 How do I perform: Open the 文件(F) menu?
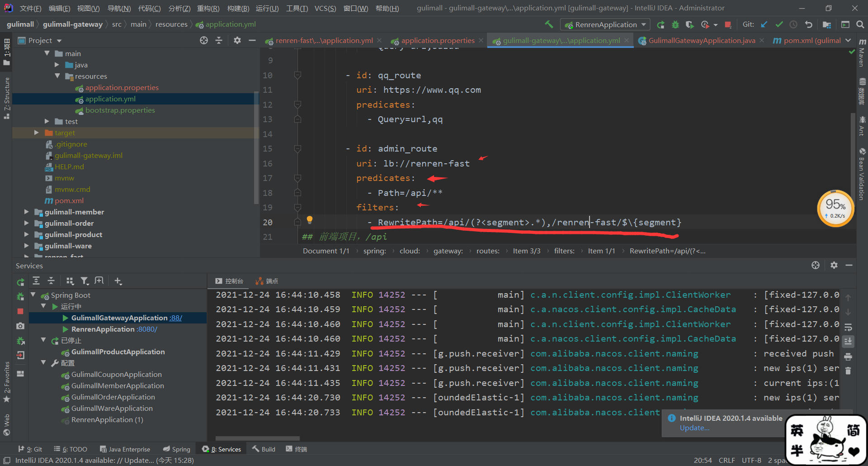[30, 8]
